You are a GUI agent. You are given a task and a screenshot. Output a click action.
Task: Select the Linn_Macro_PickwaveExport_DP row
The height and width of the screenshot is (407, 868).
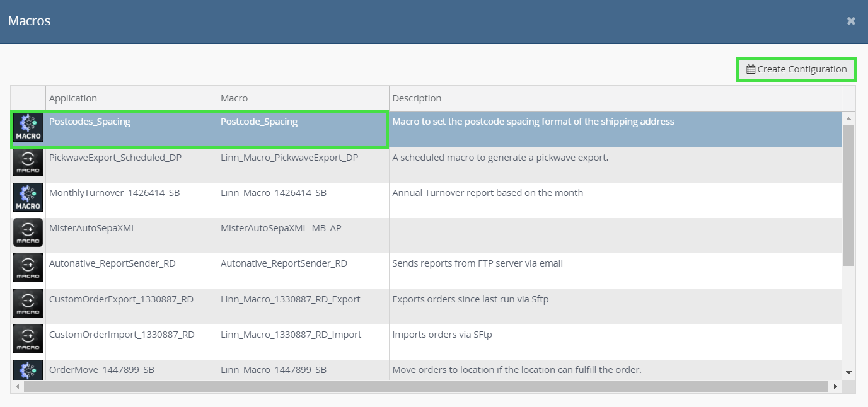coord(427,165)
